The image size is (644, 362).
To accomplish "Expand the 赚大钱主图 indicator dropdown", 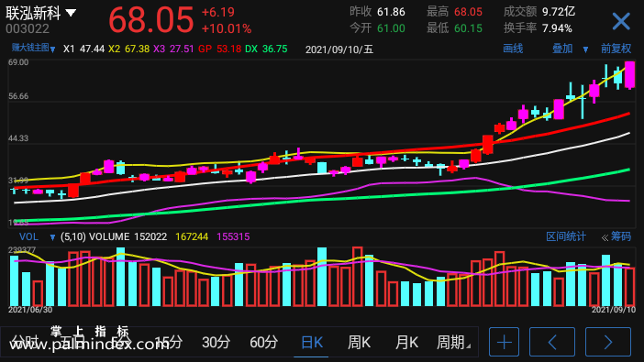I will 52,49.
